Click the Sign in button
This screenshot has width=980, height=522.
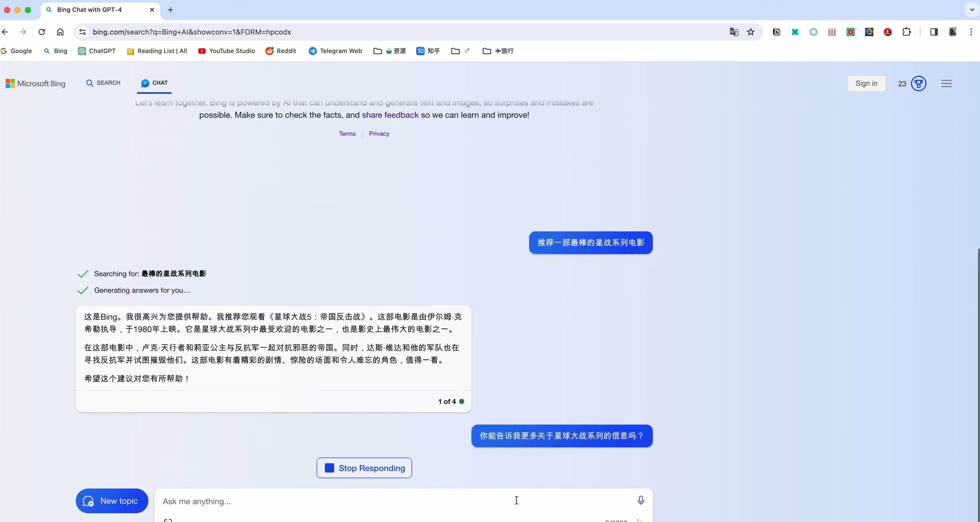pyautogui.click(x=866, y=83)
